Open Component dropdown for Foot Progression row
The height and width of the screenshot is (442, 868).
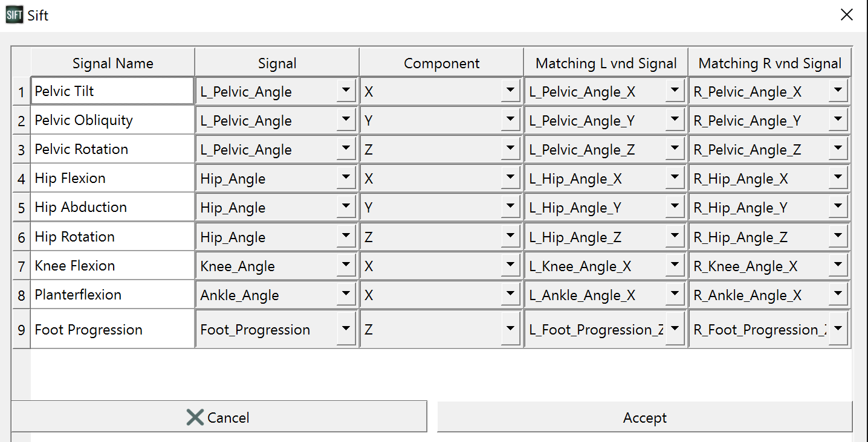tap(510, 329)
